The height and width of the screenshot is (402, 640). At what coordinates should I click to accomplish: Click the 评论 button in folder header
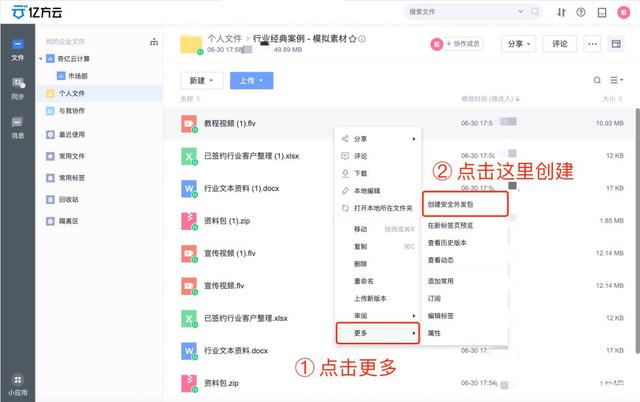click(560, 44)
